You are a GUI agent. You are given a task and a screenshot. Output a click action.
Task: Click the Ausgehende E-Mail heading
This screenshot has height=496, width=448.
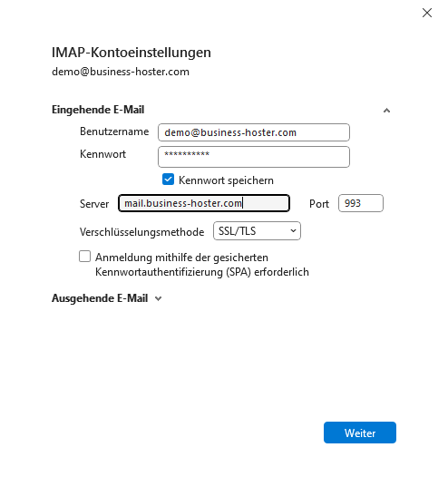(x=100, y=298)
